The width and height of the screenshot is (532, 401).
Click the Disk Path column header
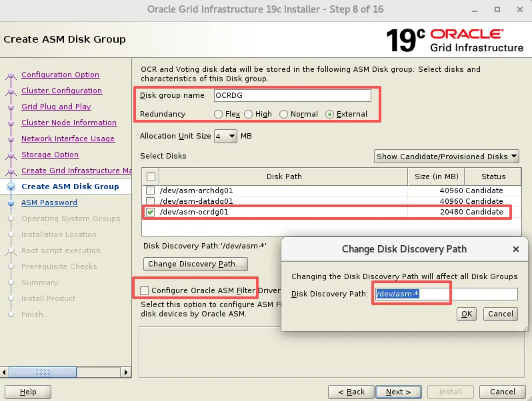click(x=283, y=177)
